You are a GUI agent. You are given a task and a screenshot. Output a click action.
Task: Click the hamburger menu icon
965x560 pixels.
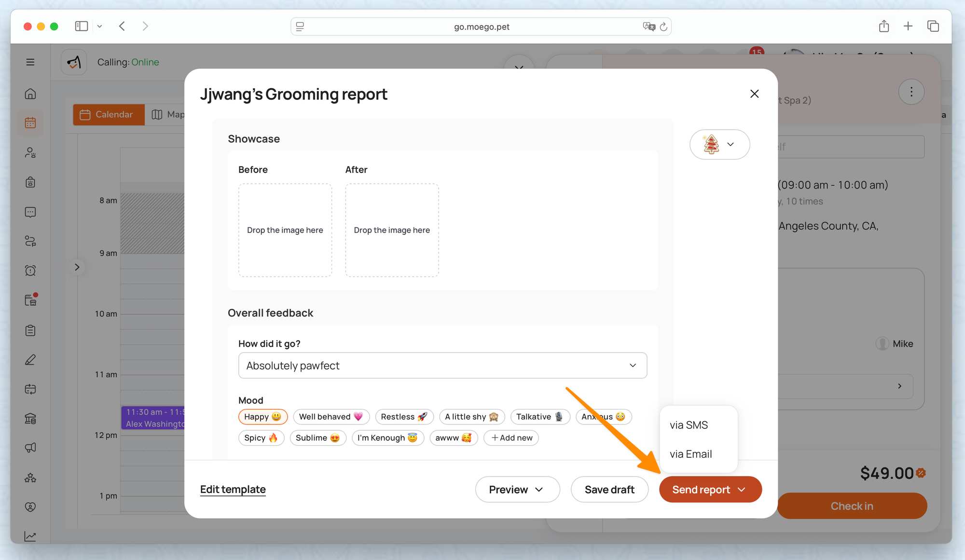(x=30, y=62)
